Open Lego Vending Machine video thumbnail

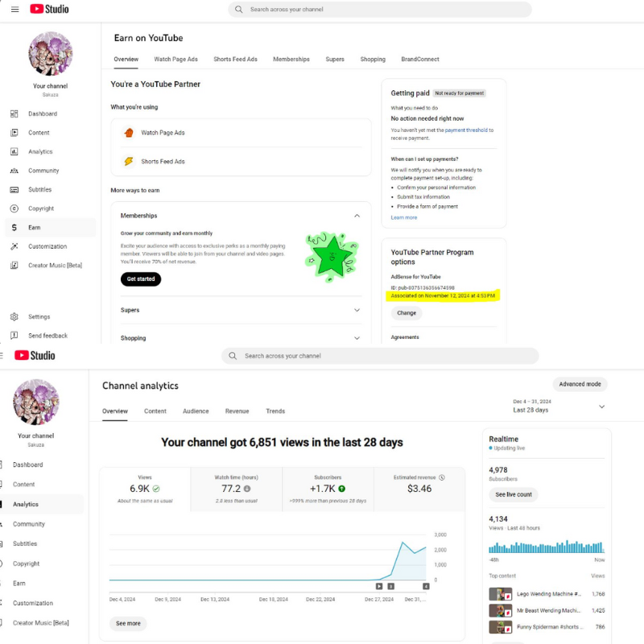[x=500, y=594]
